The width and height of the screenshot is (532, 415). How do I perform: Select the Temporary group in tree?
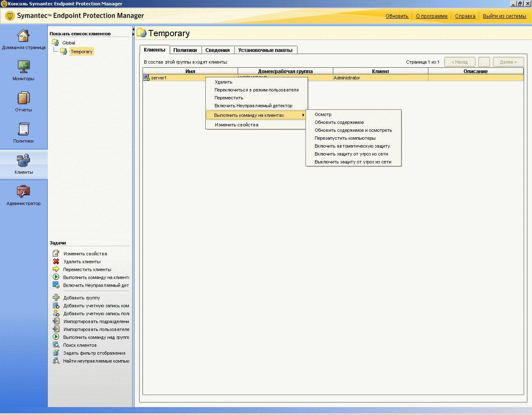[x=81, y=52]
